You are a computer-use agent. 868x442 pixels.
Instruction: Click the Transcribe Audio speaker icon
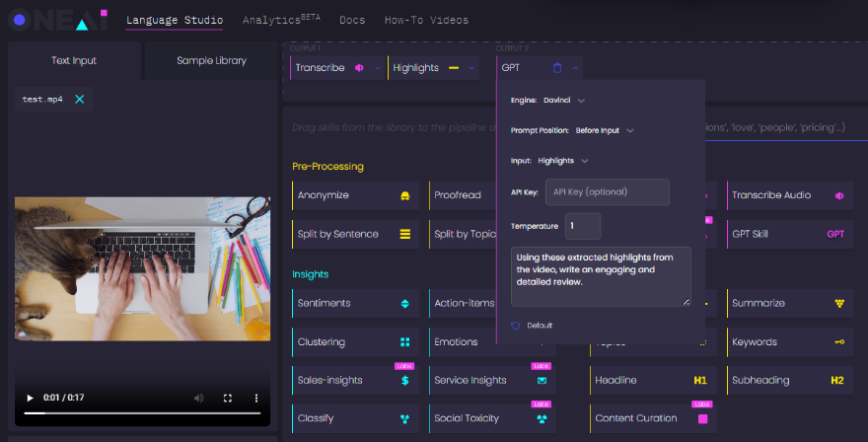(x=839, y=195)
